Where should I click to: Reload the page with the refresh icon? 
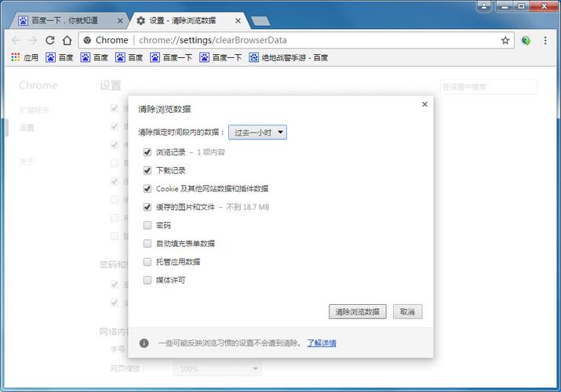point(50,41)
